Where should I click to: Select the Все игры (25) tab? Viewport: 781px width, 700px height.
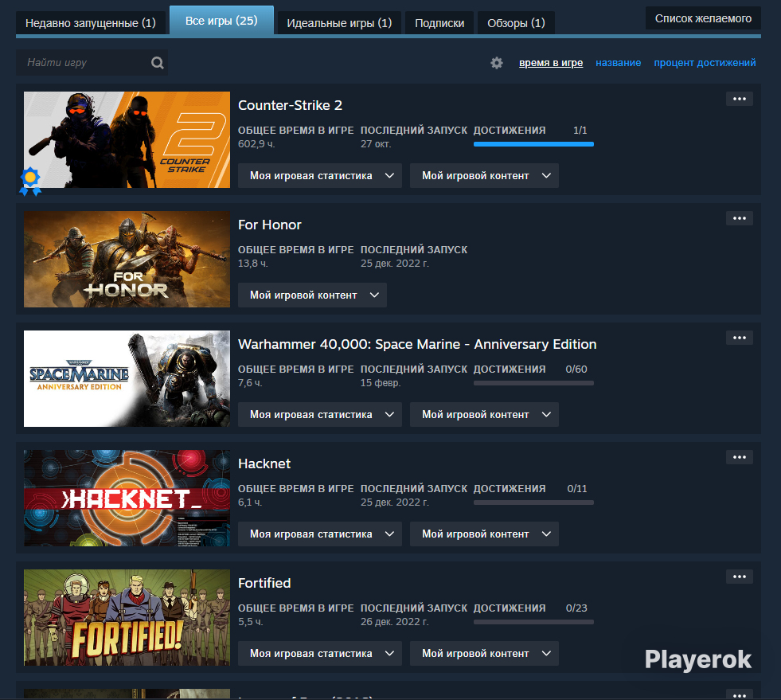pos(221,21)
